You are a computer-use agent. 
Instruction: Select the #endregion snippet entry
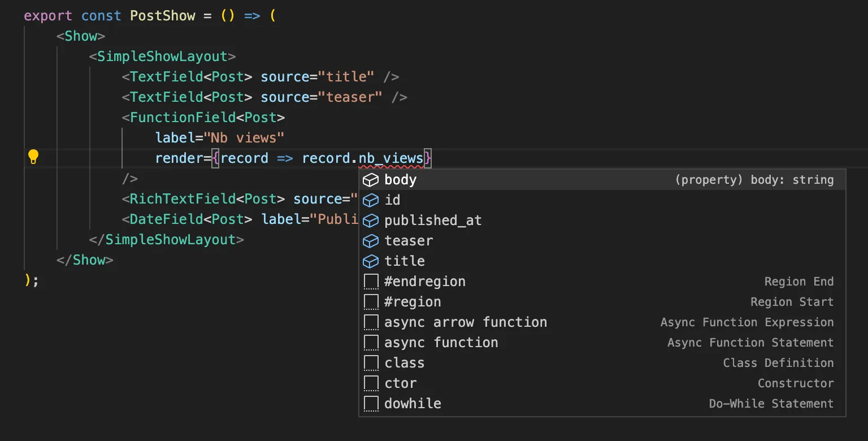[425, 281]
